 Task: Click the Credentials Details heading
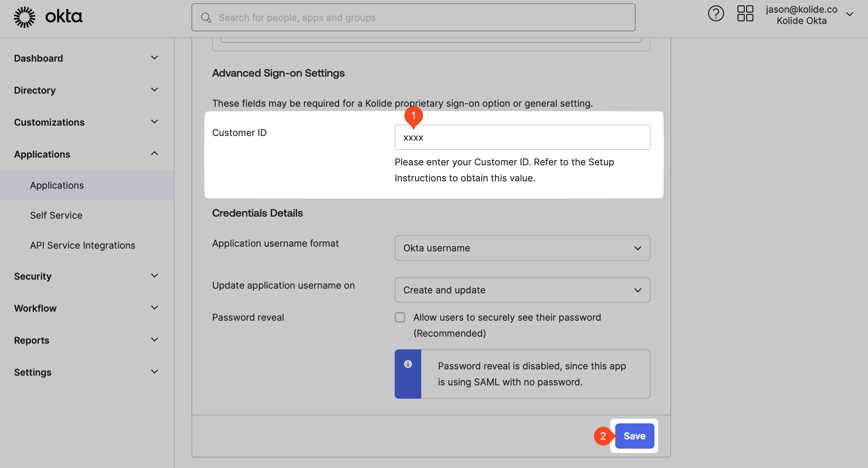(257, 213)
